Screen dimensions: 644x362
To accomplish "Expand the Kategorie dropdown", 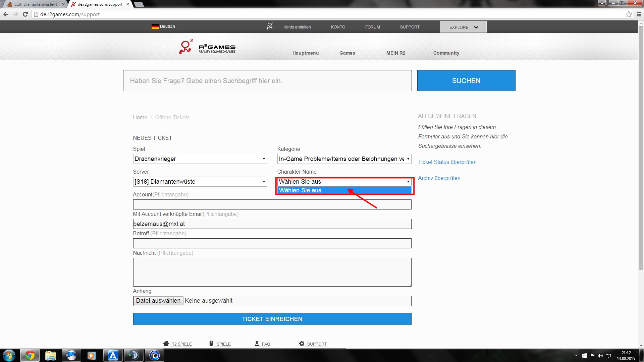I will (344, 159).
